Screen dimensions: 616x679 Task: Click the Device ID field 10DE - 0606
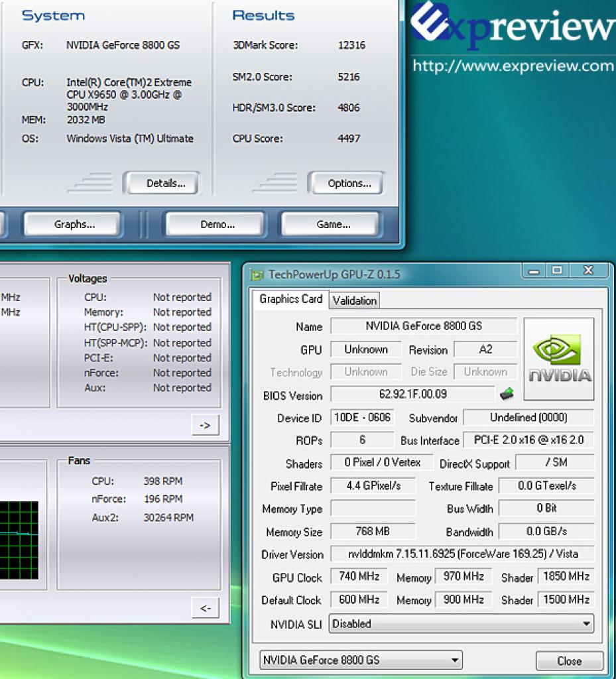coord(362,418)
